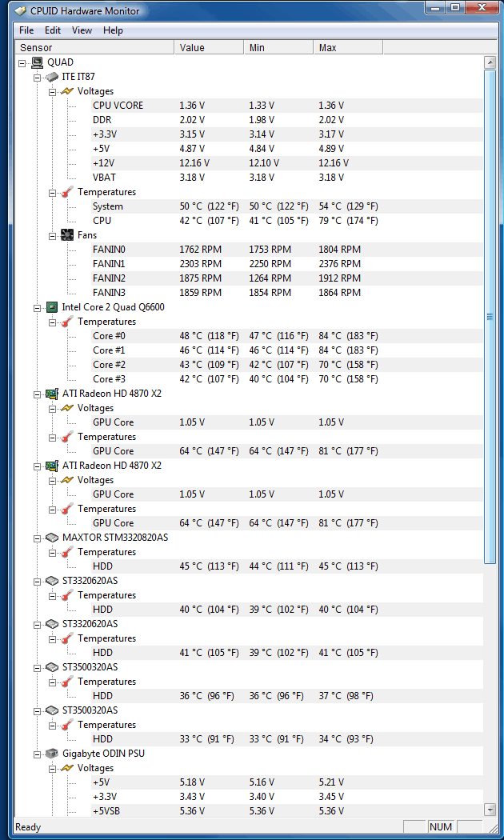Click the Fans icon under ITE IT87
The image size is (504, 840).
[x=67, y=234]
